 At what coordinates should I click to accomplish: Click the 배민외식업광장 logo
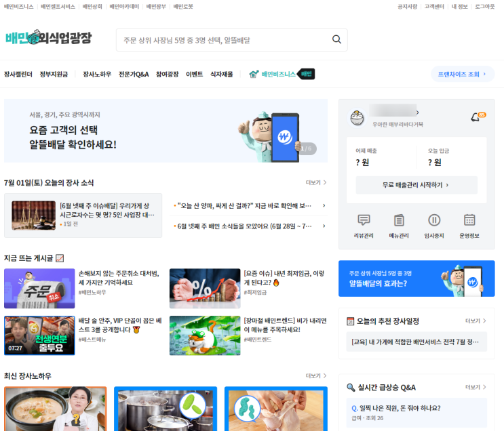49,37
